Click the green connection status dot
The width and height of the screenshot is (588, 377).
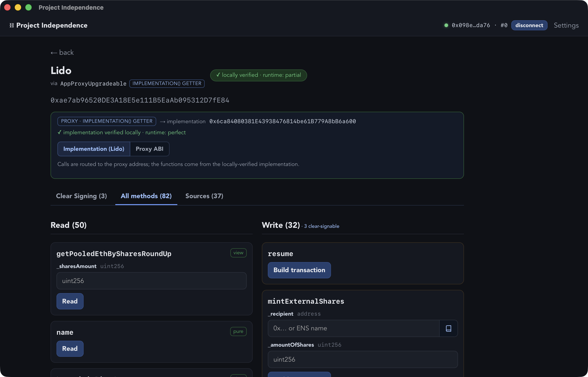point(446,25)
